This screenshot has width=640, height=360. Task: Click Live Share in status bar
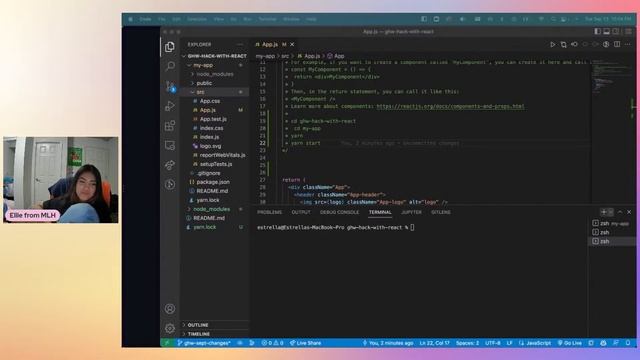click(305, 343)
